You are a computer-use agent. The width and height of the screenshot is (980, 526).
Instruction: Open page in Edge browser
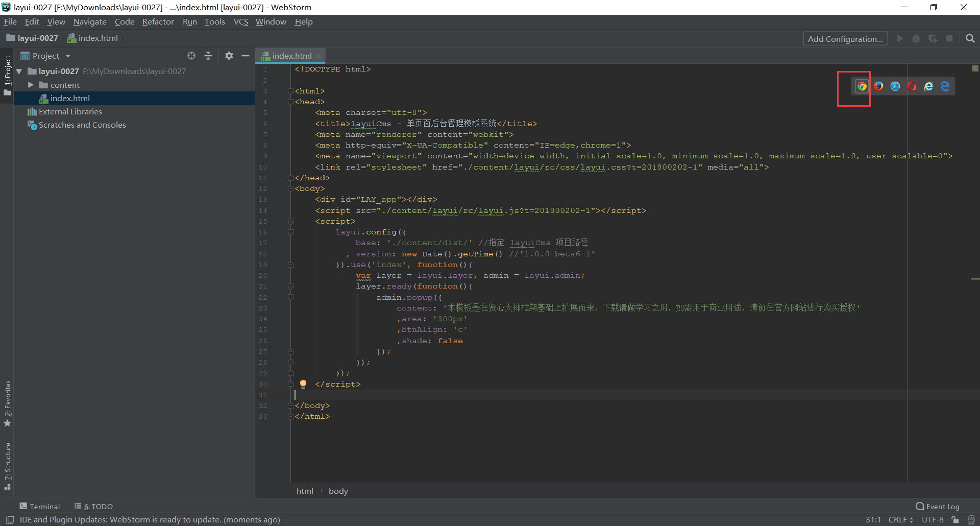(x=945, y=86)
